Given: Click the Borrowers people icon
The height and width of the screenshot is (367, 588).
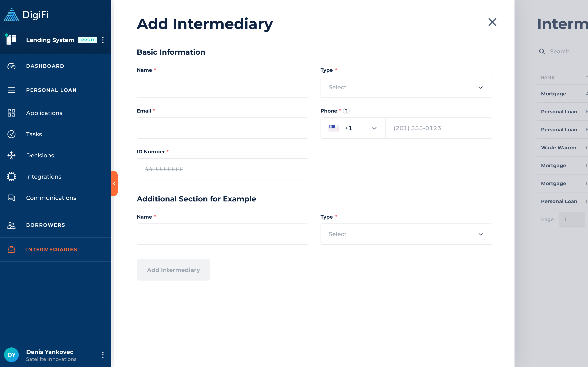Looking at the screenshot, I should [11, 225].
